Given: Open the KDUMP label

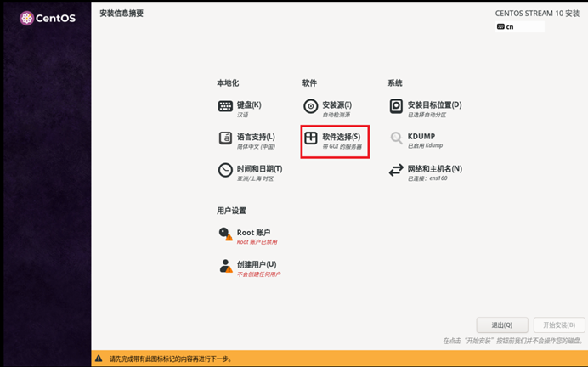Looking at the screenshot, I should point(421,137).
